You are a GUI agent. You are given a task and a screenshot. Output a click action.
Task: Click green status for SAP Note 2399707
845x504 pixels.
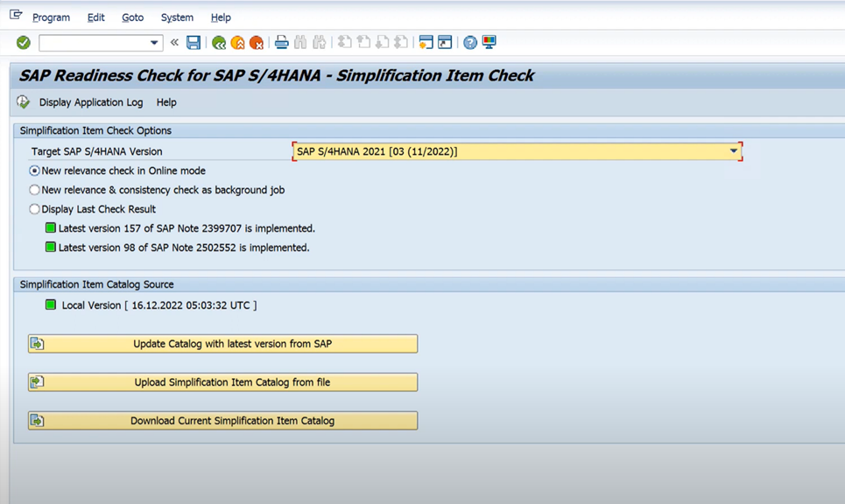tap(51, 227)
